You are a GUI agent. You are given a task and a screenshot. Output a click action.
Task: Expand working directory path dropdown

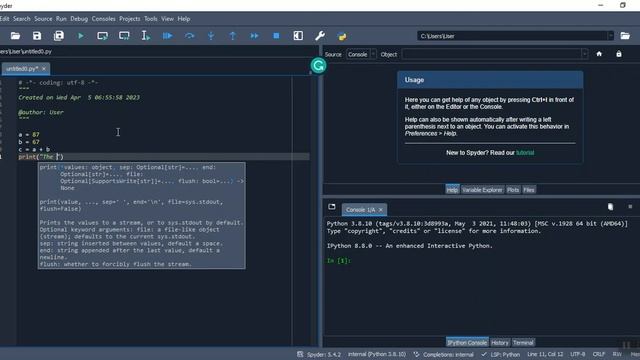611,36
